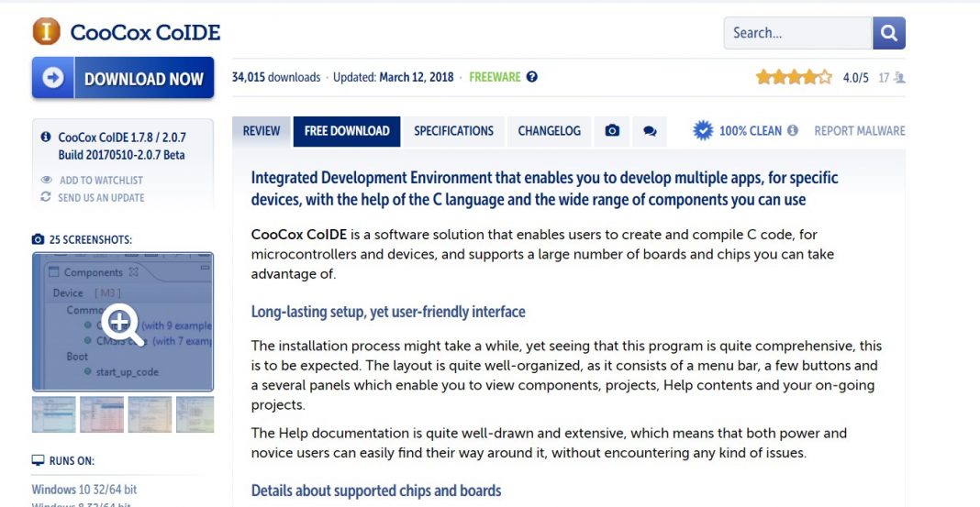Click the freeware help question mark icon

(x=532, y=77)
